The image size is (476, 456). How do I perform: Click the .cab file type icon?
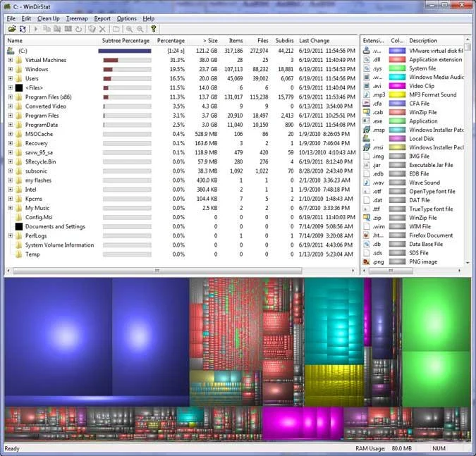coord(367,112)
